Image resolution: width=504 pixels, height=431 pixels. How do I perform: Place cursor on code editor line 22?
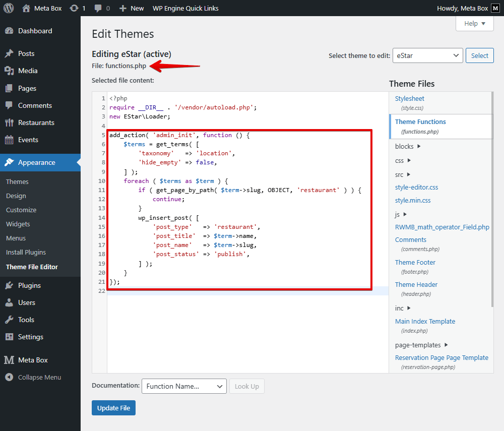point(247,291)
